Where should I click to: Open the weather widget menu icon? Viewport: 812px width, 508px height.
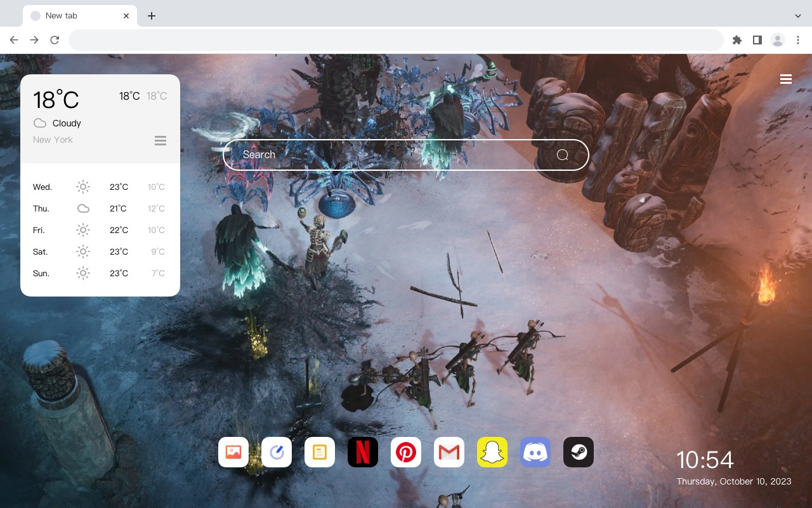(x=160, y=140)
